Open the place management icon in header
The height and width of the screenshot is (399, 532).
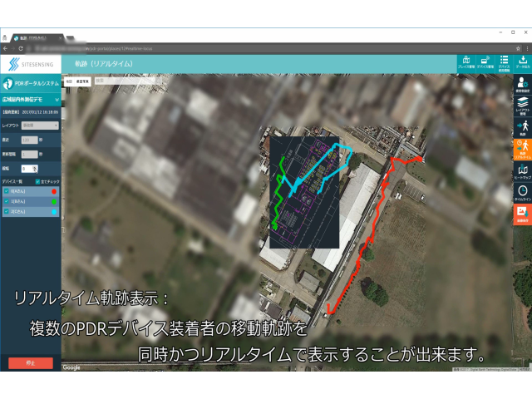pyautogui.click(x=465, y=62)
